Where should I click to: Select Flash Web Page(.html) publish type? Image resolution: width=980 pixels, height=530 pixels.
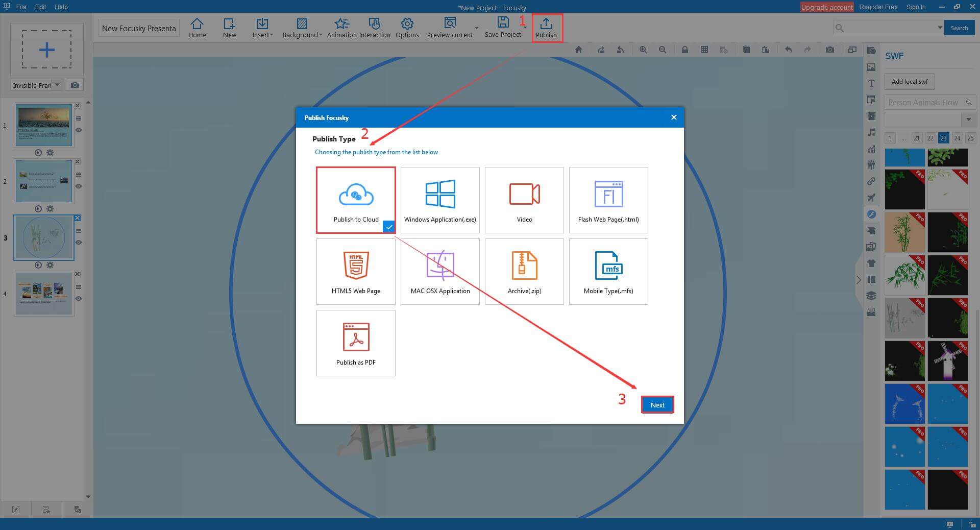click(x=608, y=200)
